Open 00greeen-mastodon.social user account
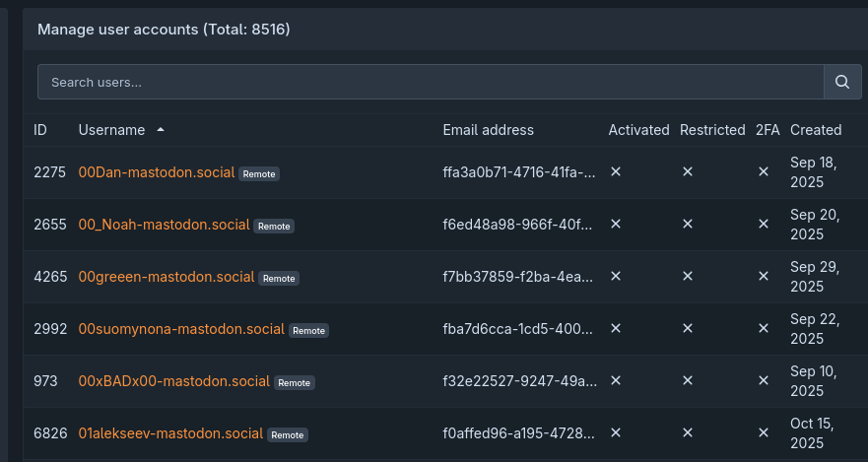This screenshot has width=868, height=462. (x=167, y=277)
